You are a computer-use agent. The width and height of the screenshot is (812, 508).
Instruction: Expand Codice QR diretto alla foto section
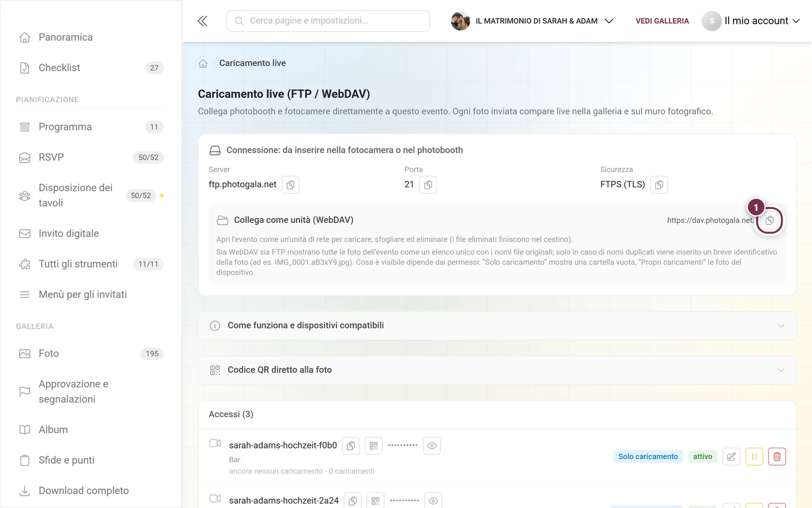pyautogui.click(x=497, y=370)
